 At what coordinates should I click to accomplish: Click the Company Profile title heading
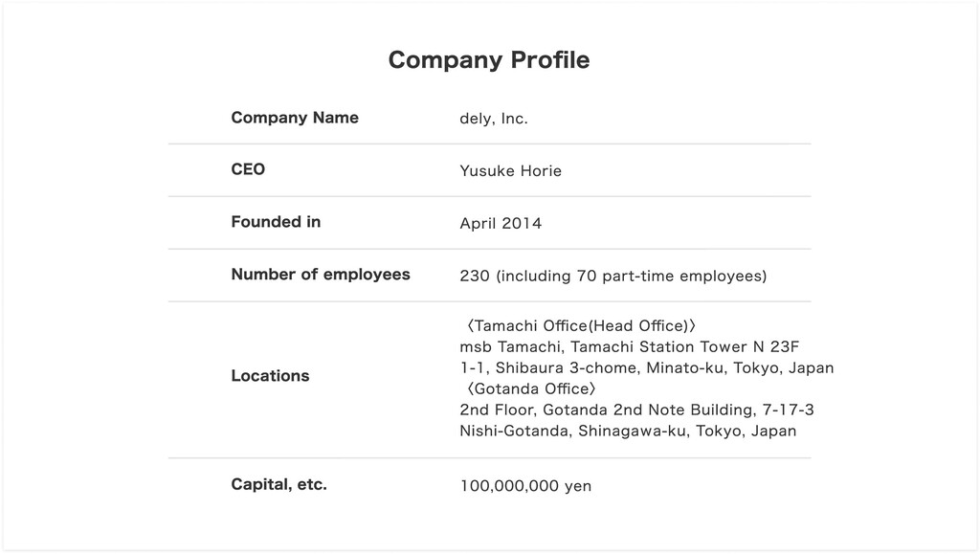coord(489,60)
